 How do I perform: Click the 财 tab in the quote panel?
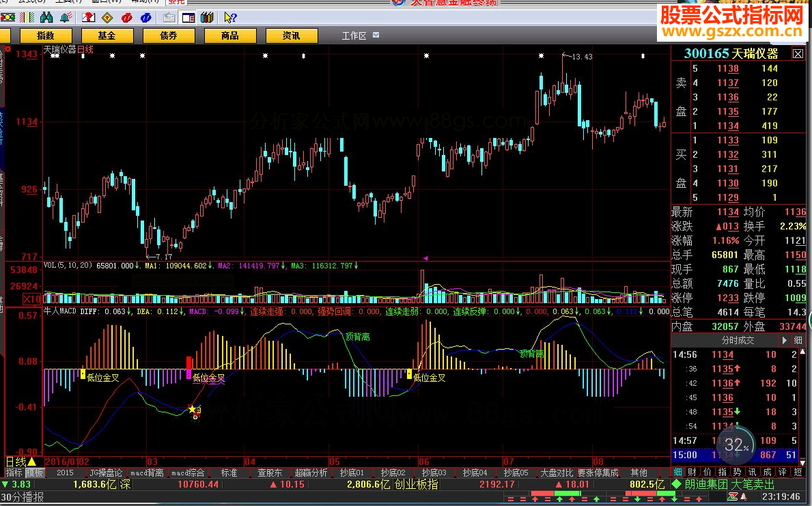pos(692,472)
